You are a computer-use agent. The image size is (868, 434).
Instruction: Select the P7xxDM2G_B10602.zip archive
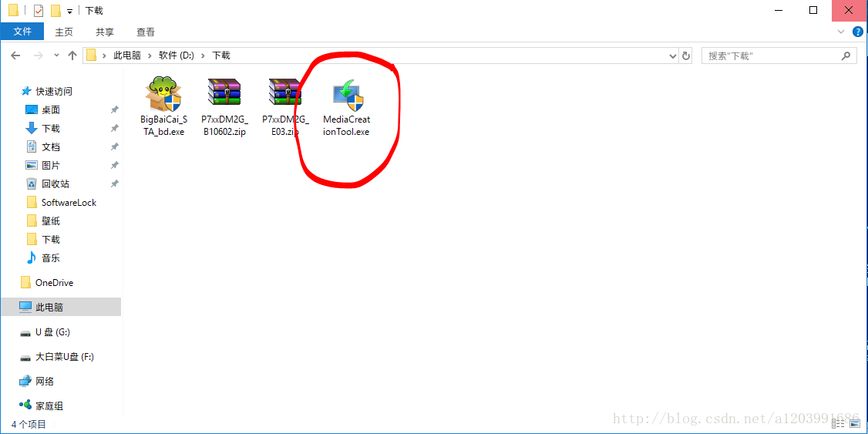[224, 94]
